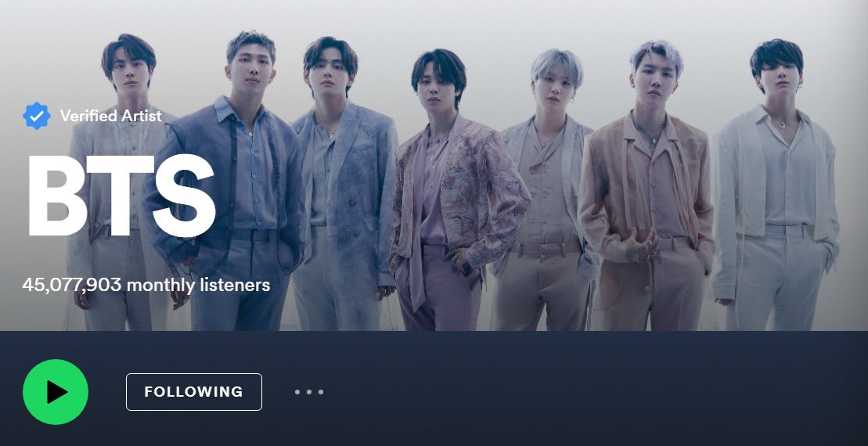Click the words monthly listeners
Screen dimensions: 868x446
(198, 286)
